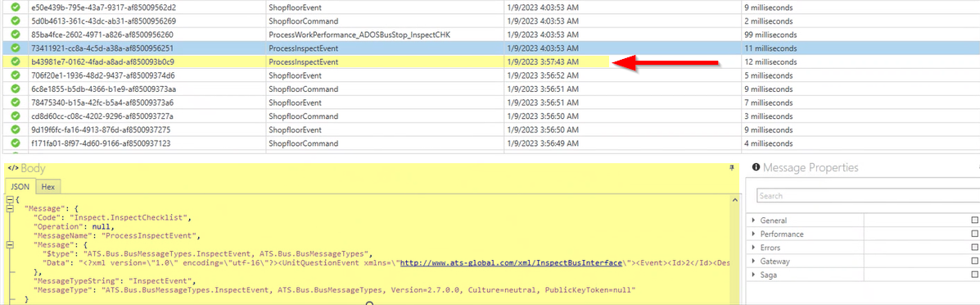Expand the General properties group
Image resolution: width=980 pixels, height=305 pixels.
(753, 221)
